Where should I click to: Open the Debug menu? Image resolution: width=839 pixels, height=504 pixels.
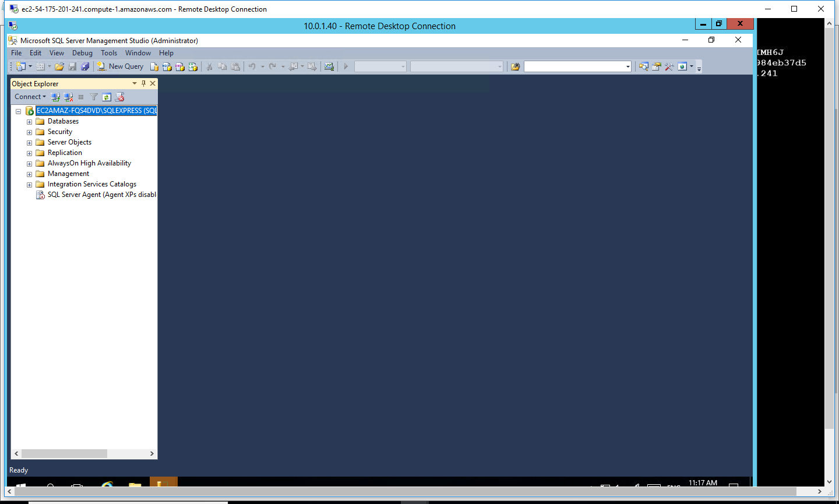tap(82, 53)
